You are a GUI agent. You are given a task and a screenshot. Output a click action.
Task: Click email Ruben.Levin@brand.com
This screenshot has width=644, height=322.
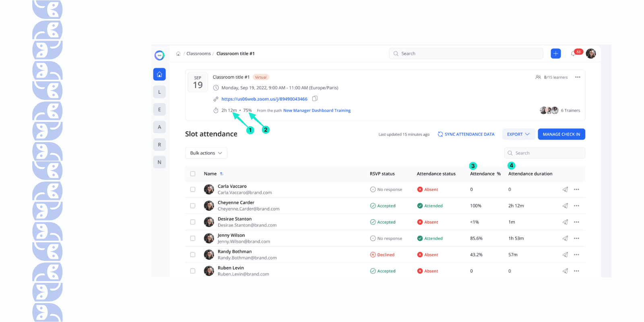tap(244, 274)
